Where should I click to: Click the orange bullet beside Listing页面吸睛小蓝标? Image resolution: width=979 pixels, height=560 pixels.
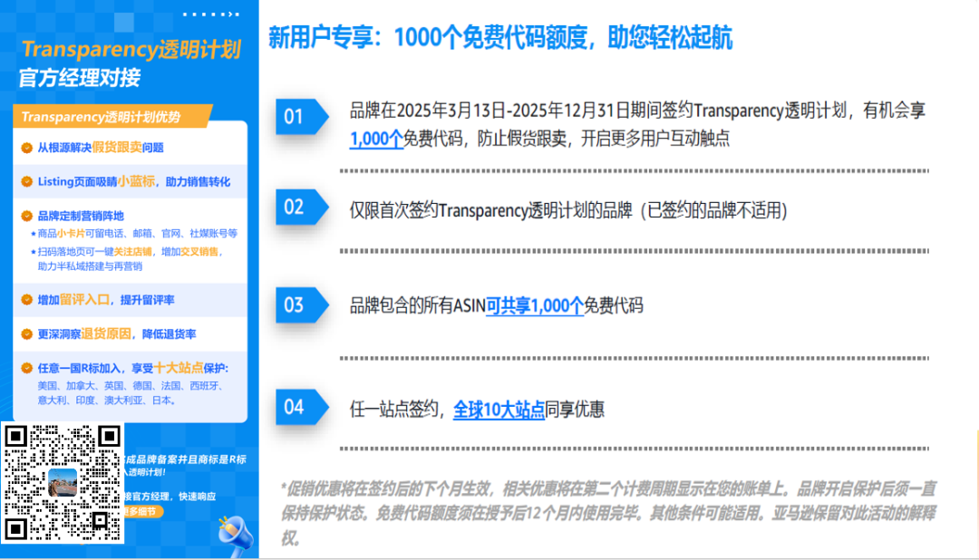point(27,181)
